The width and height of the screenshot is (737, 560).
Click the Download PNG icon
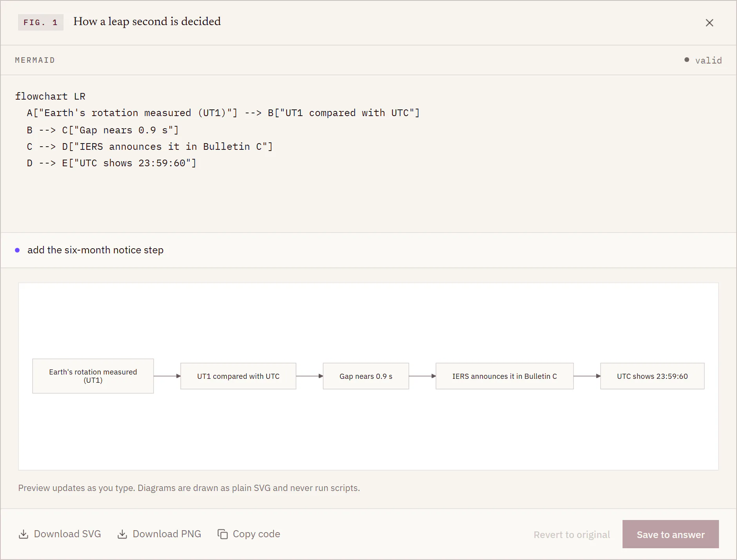122,534
